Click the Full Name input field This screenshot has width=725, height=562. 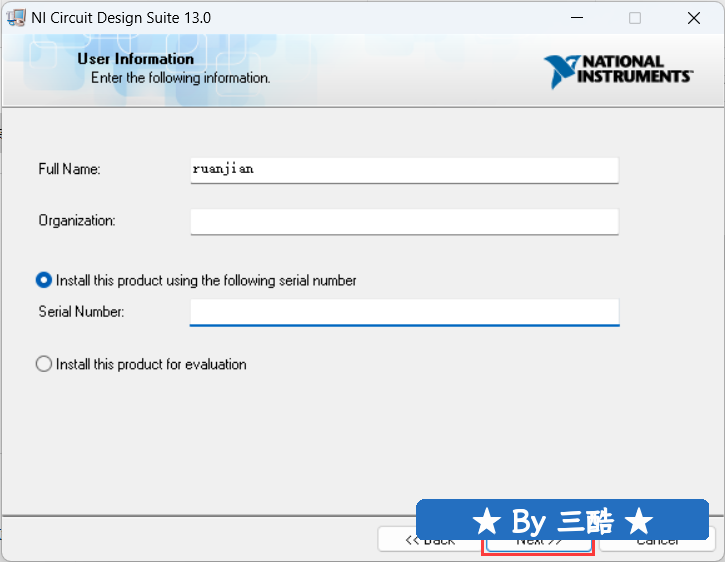[405, 170]
